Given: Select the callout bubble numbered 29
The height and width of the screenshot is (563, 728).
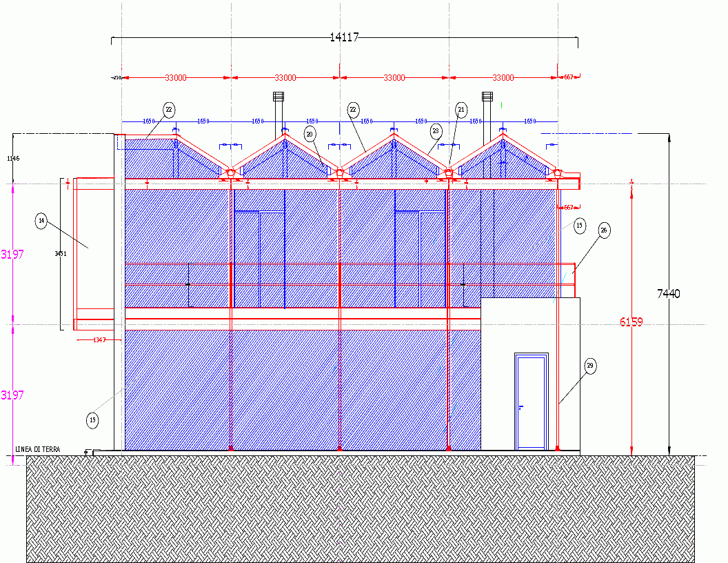Looking at the screenshot, I should (x=589, y=366).
